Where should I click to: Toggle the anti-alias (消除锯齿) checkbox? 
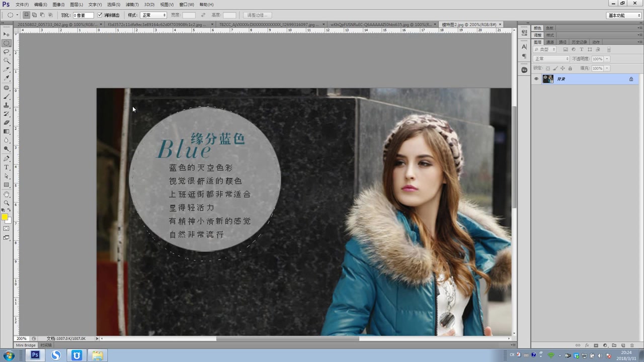click(x=100, y=15)
